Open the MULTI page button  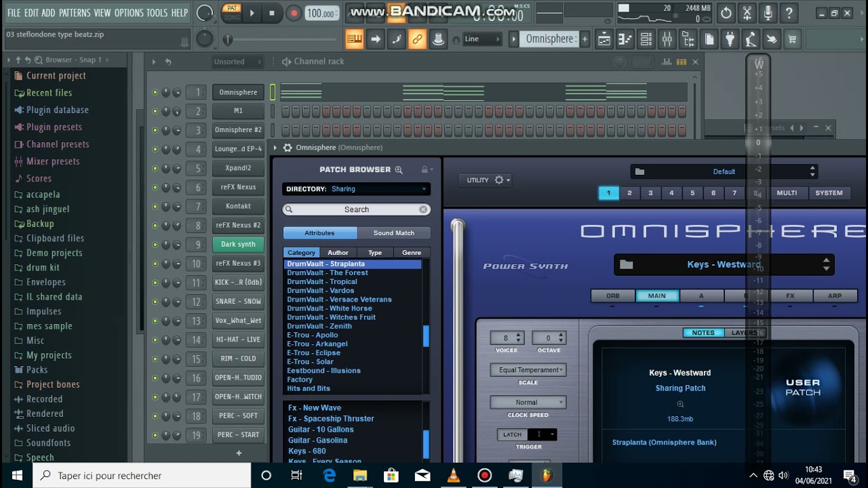pos(787,193)
